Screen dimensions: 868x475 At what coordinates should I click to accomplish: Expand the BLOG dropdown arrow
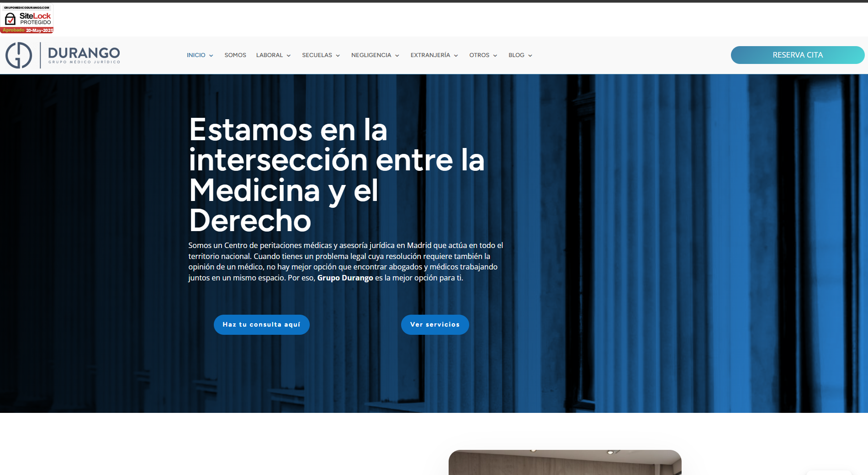click(530, 56)
